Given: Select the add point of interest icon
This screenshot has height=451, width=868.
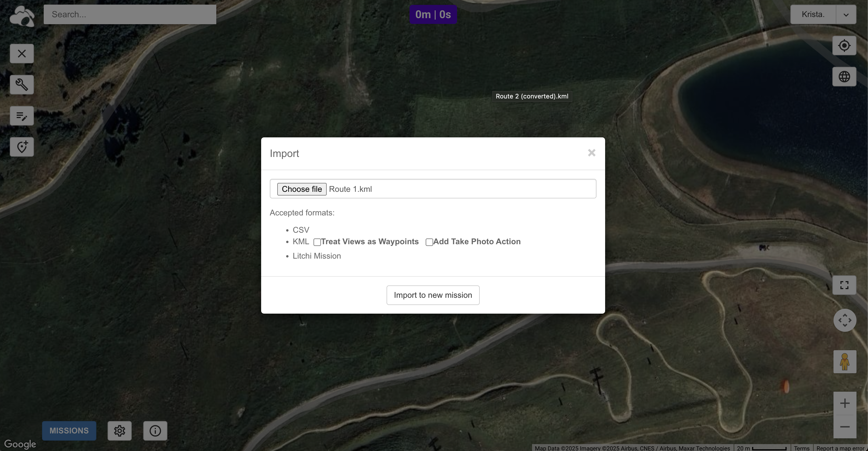Looking at the screenshot, I should pos(22,147).
